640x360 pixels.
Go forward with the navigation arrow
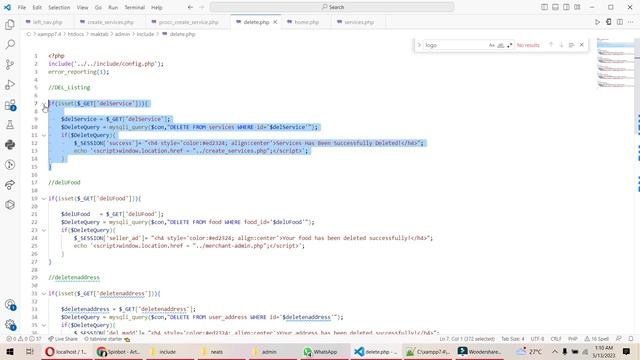(x=201, y=7)
